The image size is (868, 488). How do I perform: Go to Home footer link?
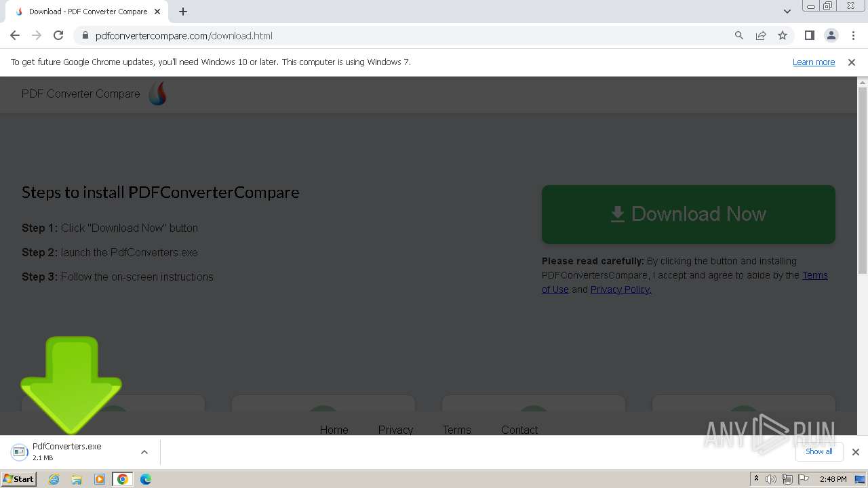coord(334,430)
